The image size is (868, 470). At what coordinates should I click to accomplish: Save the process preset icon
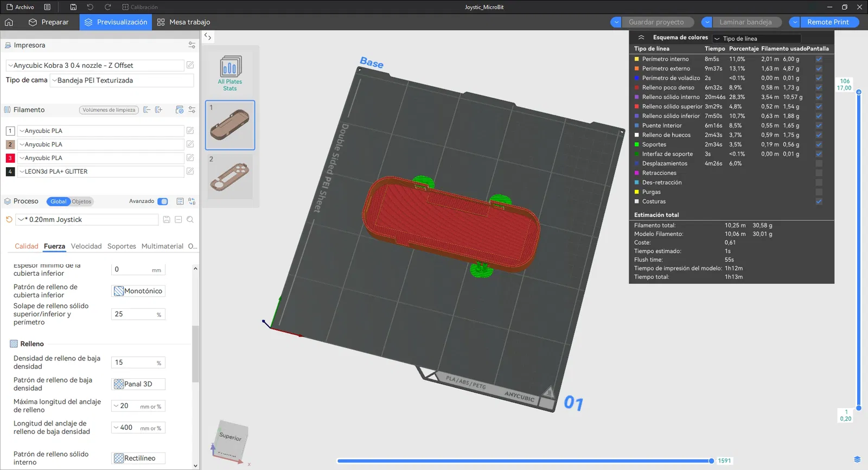click(167, 220)
